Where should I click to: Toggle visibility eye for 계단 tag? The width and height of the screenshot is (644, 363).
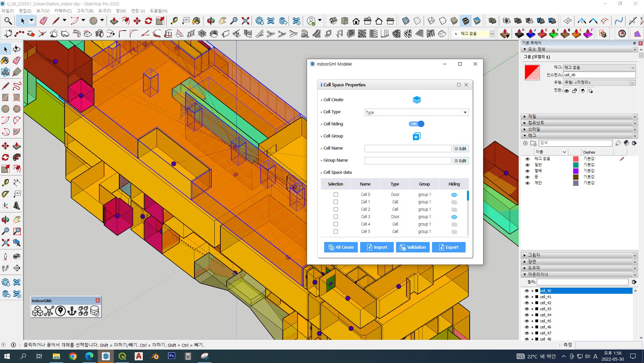pyautogui.click(x=527, y=183)
